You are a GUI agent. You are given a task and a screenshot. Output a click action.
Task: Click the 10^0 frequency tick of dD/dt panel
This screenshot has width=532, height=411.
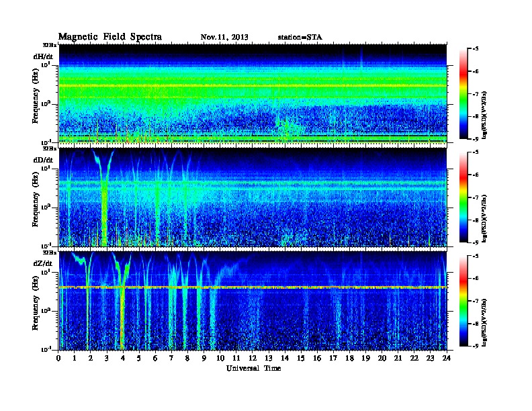(x=46, y=207)
